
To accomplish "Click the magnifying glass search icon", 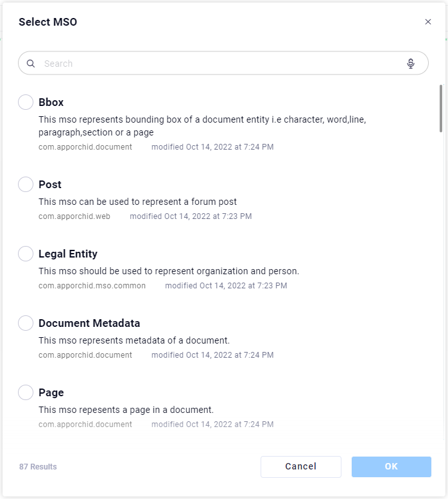I will 31,64.
